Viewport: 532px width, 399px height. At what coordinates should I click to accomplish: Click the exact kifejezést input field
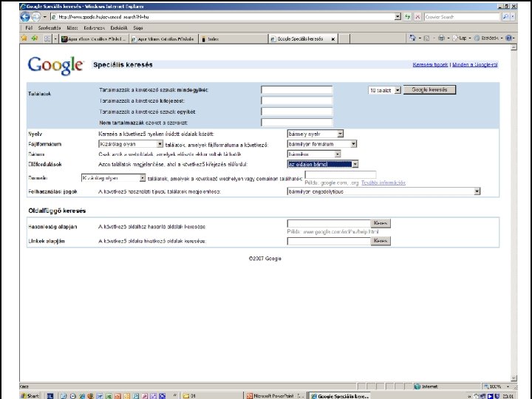(297, 100)
